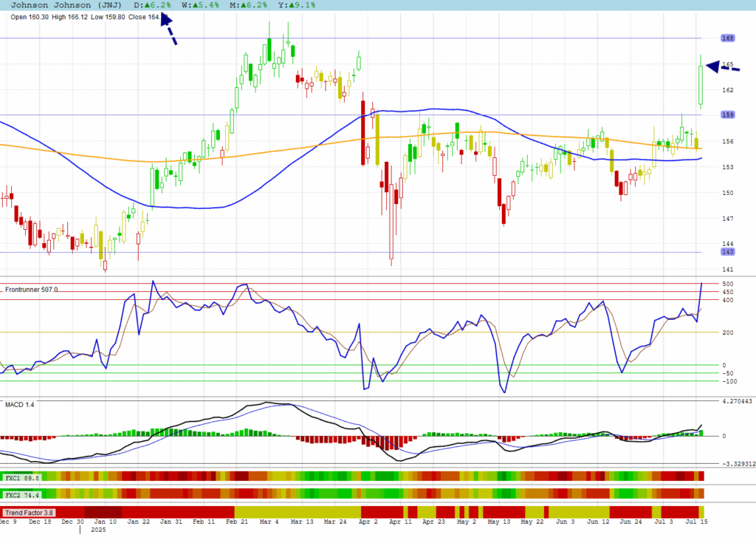Click the 2025 year marker on time axis
This screenshot has width=756, height=543.
[x=98, y=530]
